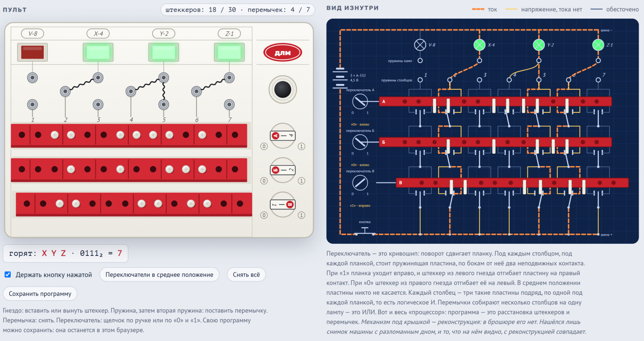Remove the jumper from spring 2 to X-4
Viewport: 644px width, 341px height.
[x=82, y=84]
